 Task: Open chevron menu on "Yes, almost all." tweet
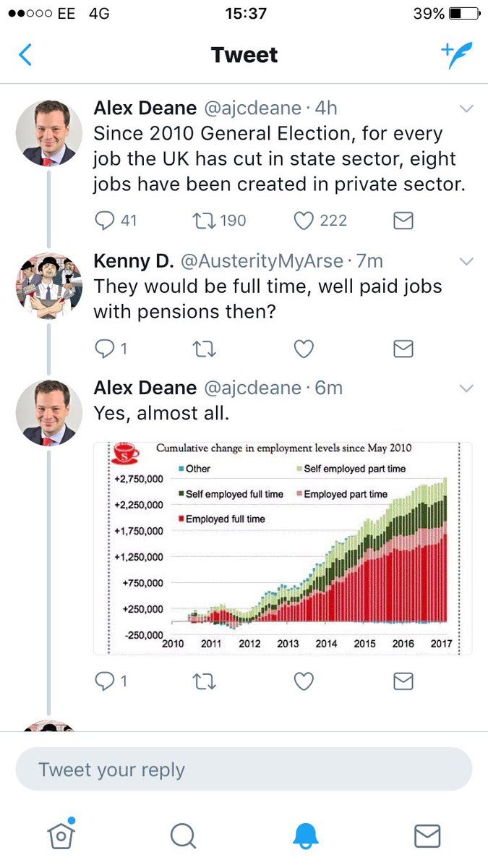click(466, 388)
